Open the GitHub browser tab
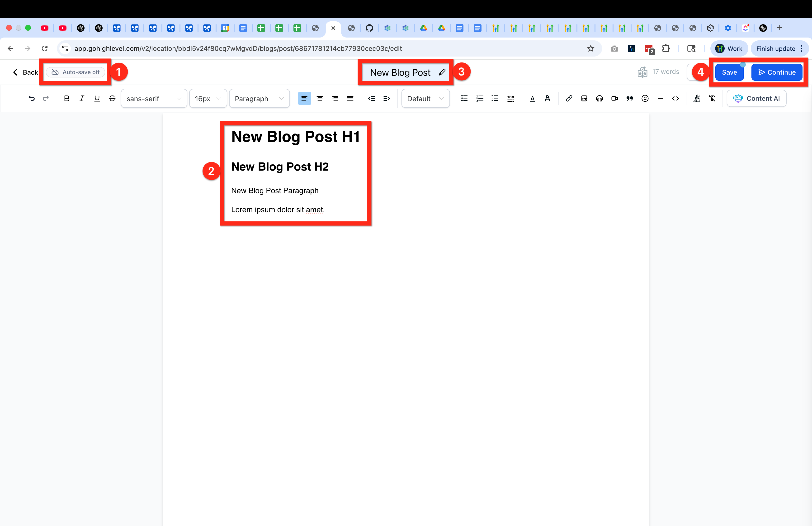812x526 pixels. point(369,28)
